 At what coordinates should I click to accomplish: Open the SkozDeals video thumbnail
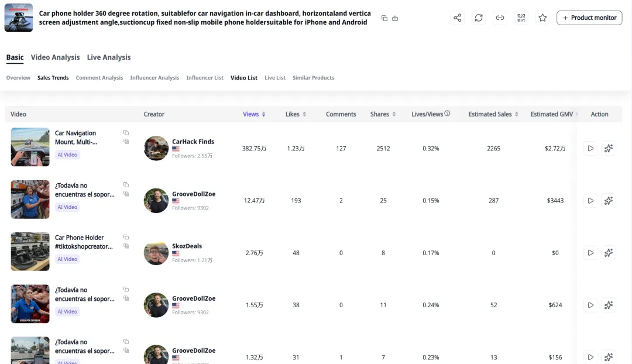click(x=30, y=252)
